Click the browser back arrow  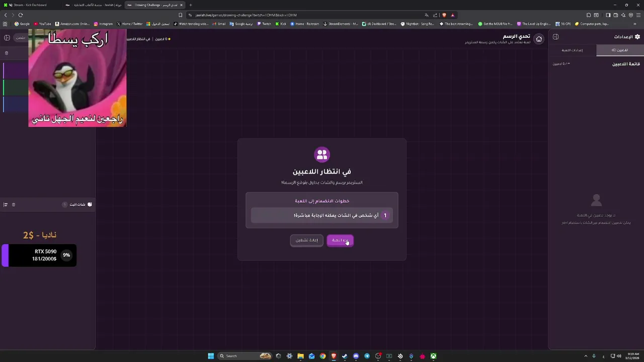pos(6,15)
